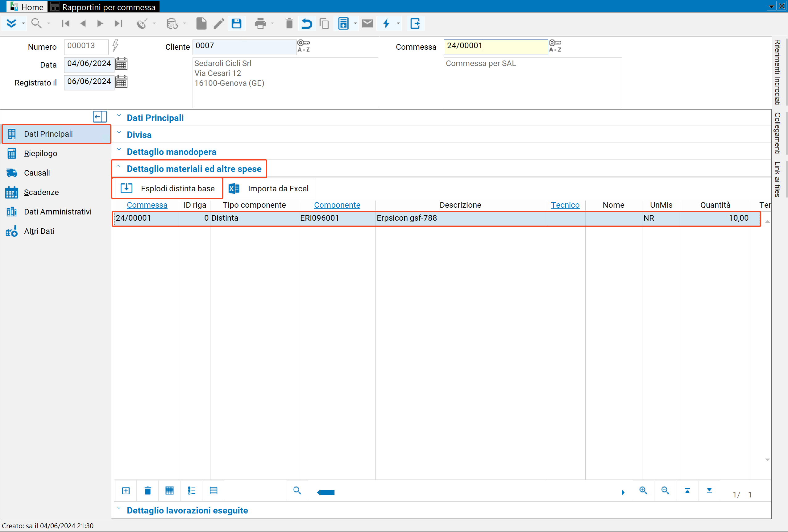Open Riferimenti Incrociati vertical tab
The height and width of the screenshot is (532, 788).
[778, 72]
